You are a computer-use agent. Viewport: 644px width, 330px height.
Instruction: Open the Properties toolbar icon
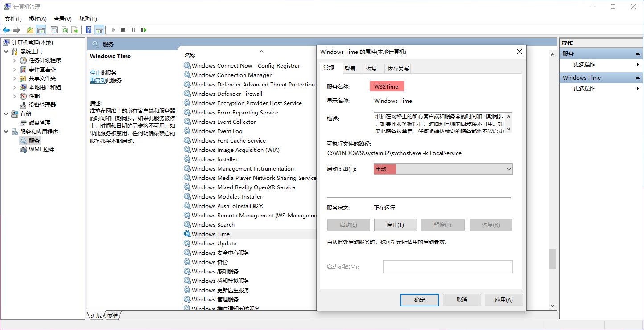click(x=54, y=30)
